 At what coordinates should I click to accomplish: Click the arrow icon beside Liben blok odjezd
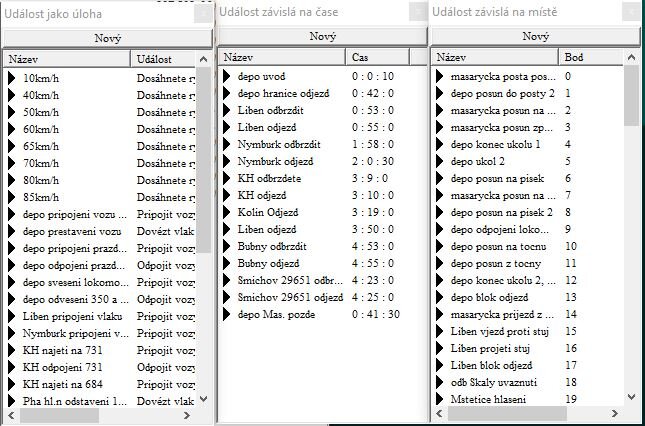pyautogui.click(x=442, y=365)
